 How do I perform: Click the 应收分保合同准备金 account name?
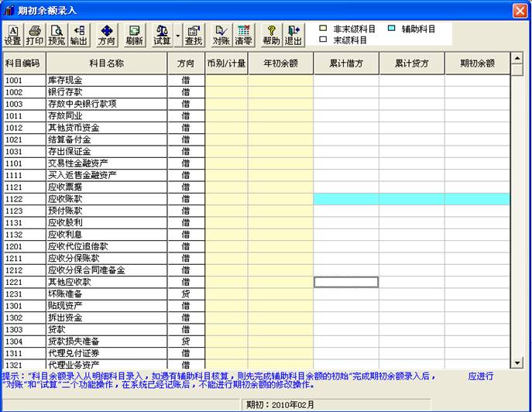click(x=87, y=270)
